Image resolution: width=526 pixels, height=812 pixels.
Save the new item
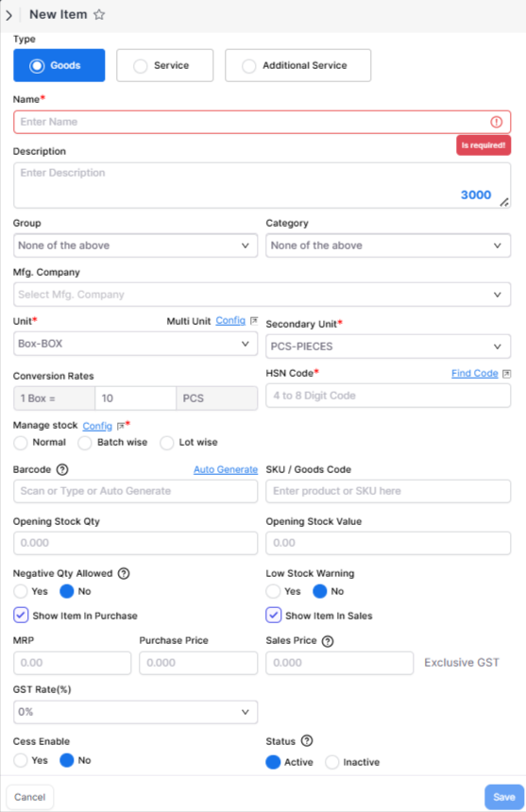[x=503, y=797]
